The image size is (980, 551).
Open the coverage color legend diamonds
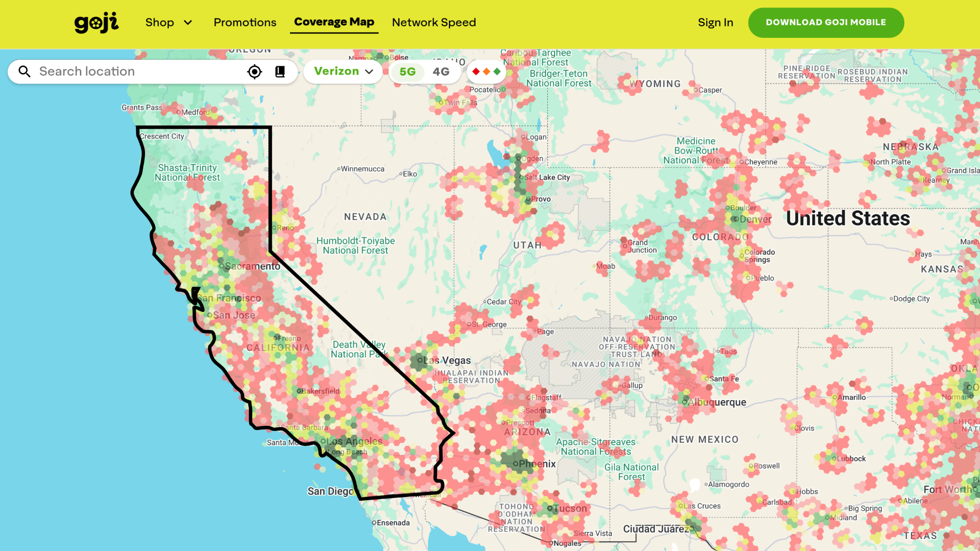[486, 72]
